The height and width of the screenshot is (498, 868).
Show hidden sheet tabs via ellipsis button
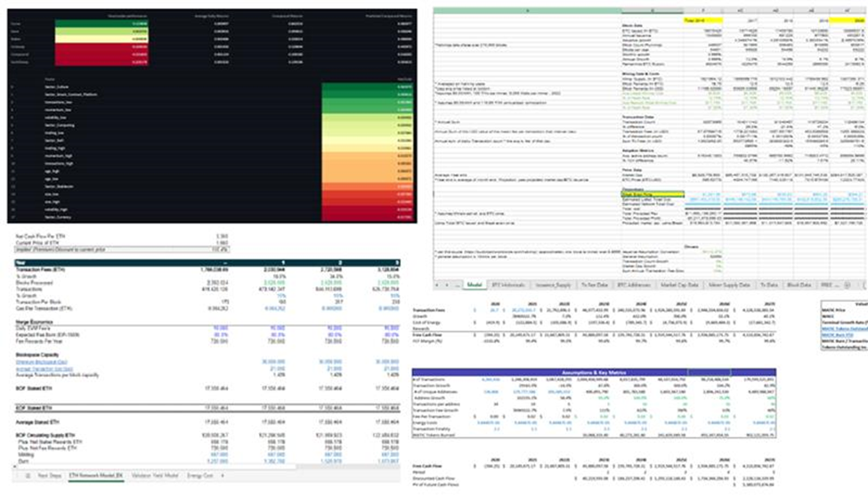(458, 285)
